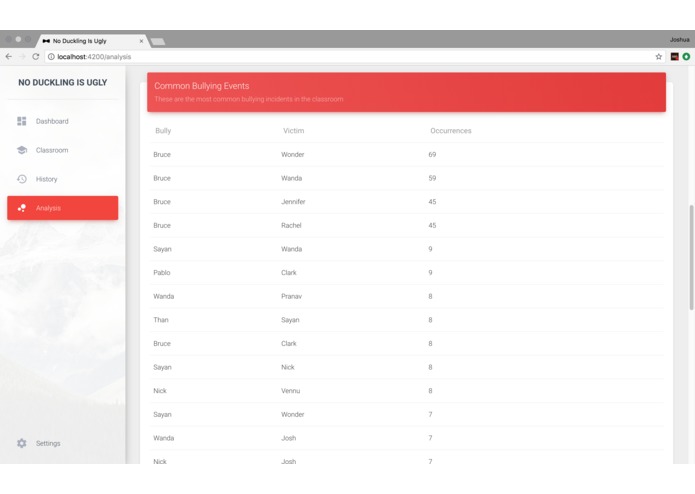Click victim cell Nick
This screenshot has height=494, width=695.
click(x=288, y=367)
